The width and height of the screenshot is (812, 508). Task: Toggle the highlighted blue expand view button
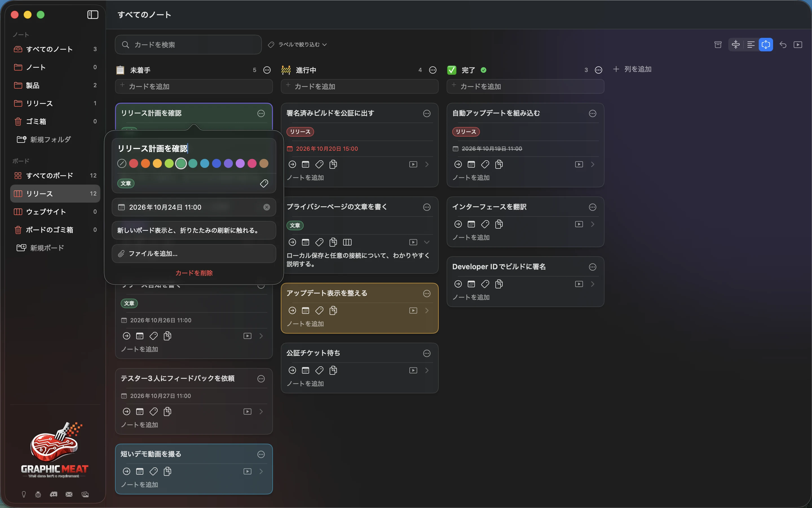766,45
